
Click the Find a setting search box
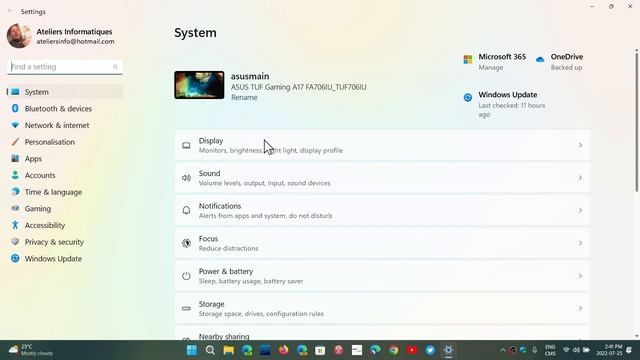[65, 67]
